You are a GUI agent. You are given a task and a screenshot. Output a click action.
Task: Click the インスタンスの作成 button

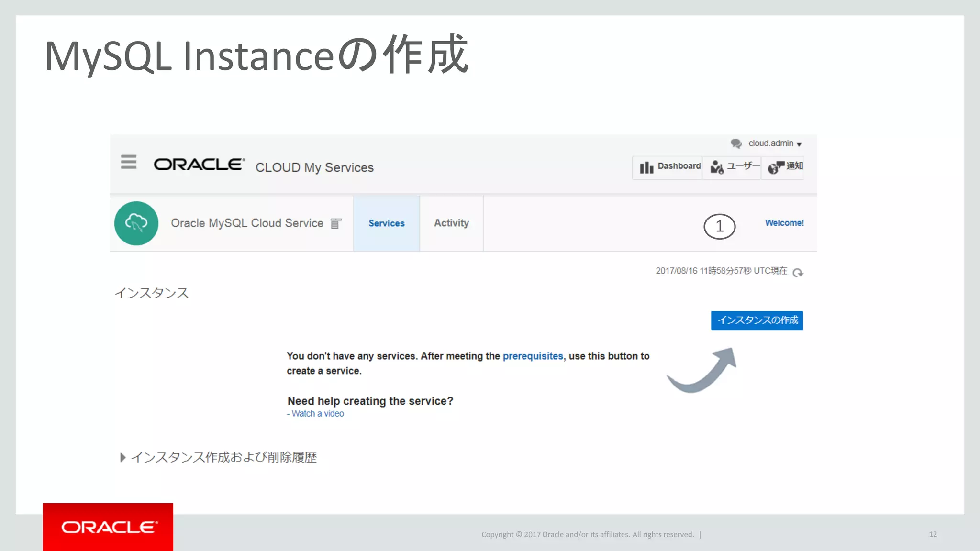pos(757,320)
